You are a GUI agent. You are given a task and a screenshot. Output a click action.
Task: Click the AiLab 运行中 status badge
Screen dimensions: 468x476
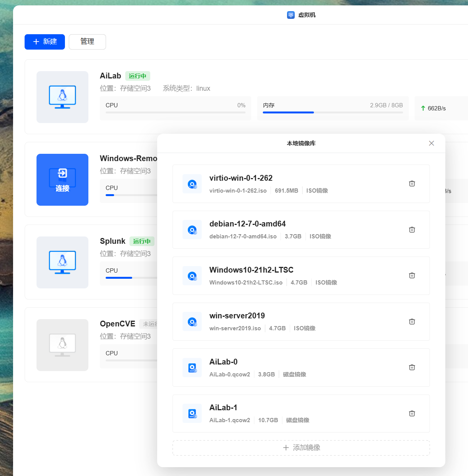click(138, 76)
